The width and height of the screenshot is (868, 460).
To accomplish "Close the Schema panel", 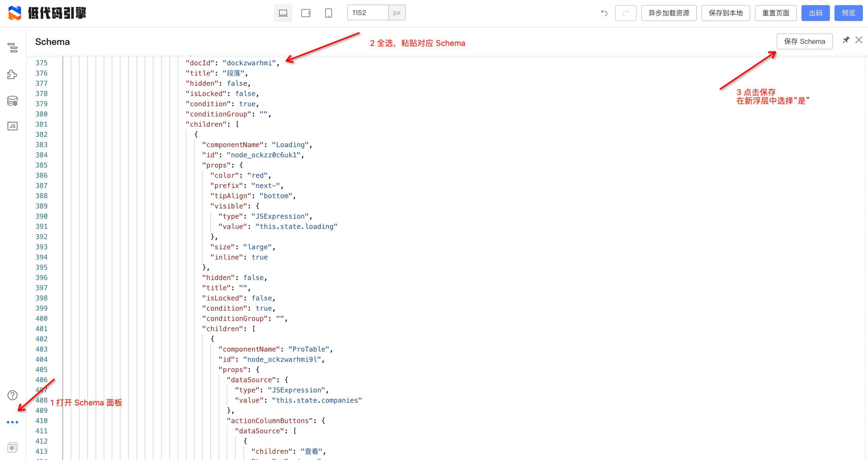I will click(859, 40).
